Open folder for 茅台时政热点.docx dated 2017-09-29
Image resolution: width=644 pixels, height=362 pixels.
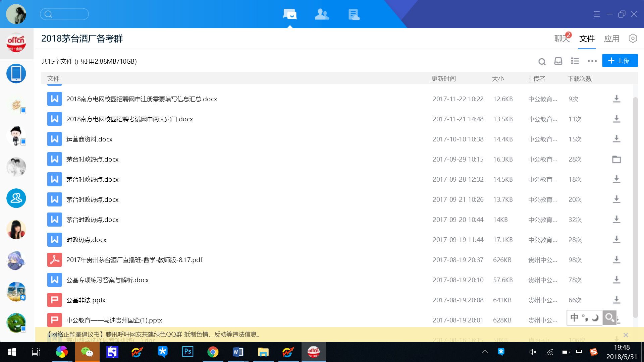(x=616, y=160)
